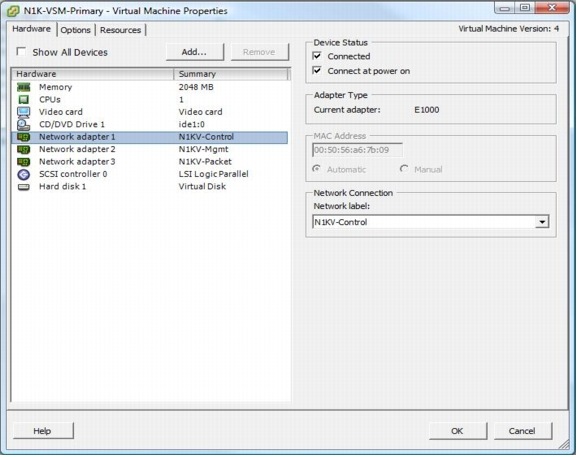
Task: Select the Video card monitor icon
Action: [24, 112]
